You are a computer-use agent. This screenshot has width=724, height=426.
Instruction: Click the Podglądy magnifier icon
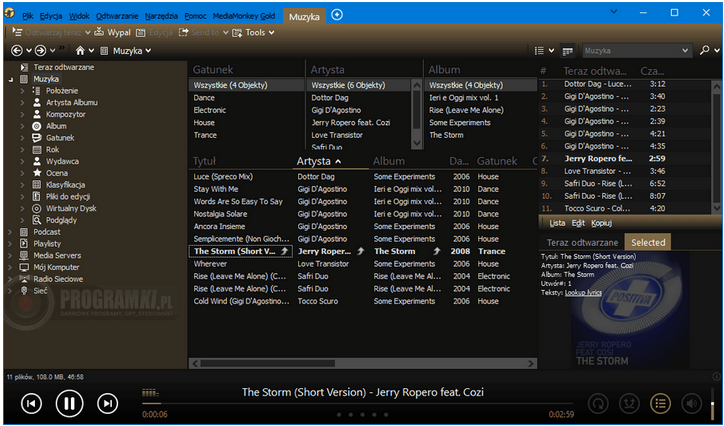pos(37,220)
